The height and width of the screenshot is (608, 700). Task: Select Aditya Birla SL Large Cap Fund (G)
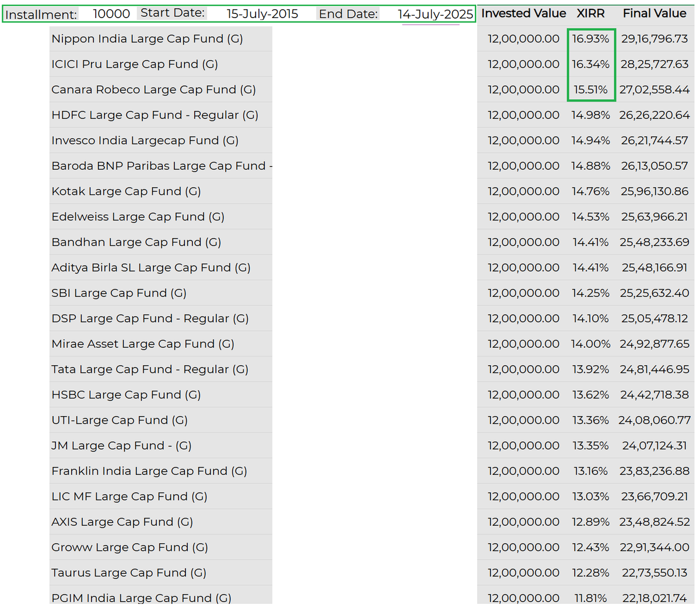tap(151, 267)
